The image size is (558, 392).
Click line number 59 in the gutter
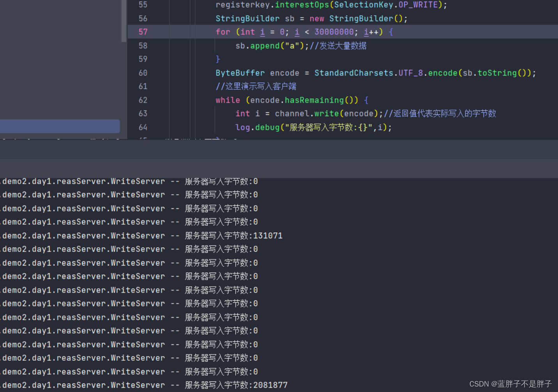(143, 59)
